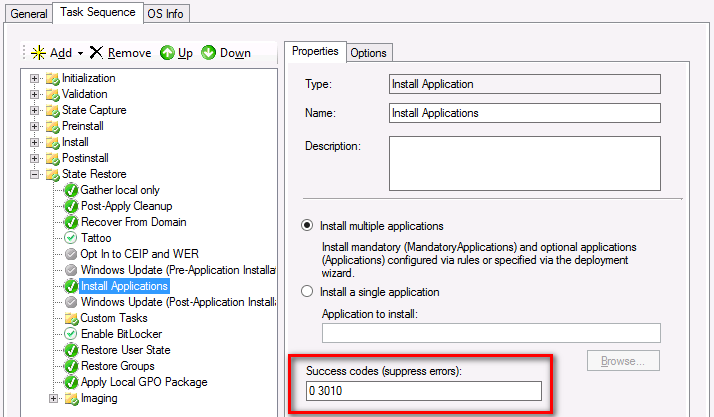Screen dimensions: 714x417
Task: Click the Name input field
Action: click(525, 113)
